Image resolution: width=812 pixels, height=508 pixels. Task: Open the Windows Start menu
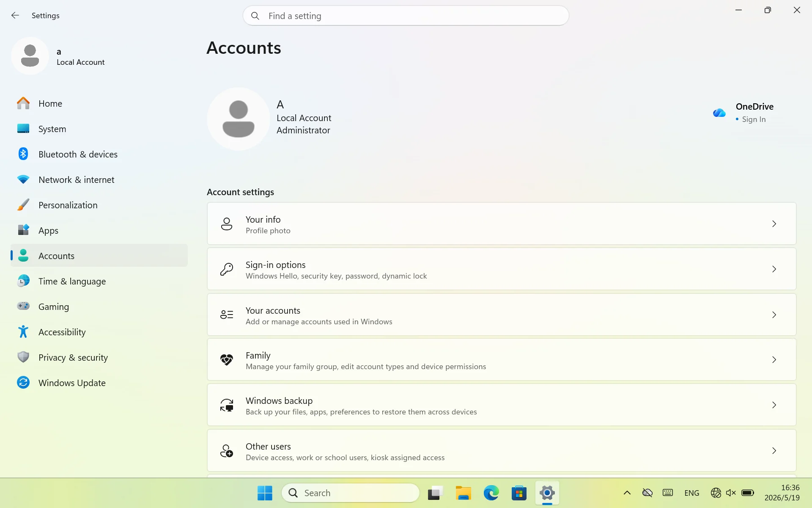point(265,493)
